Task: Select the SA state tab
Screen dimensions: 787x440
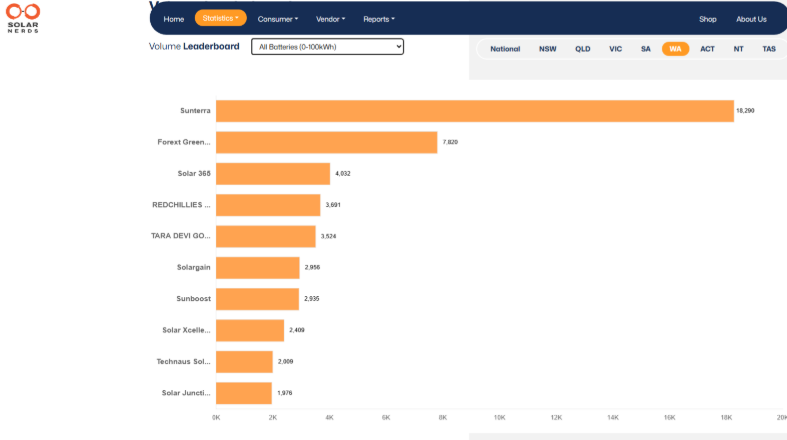Action: (646, 49)
